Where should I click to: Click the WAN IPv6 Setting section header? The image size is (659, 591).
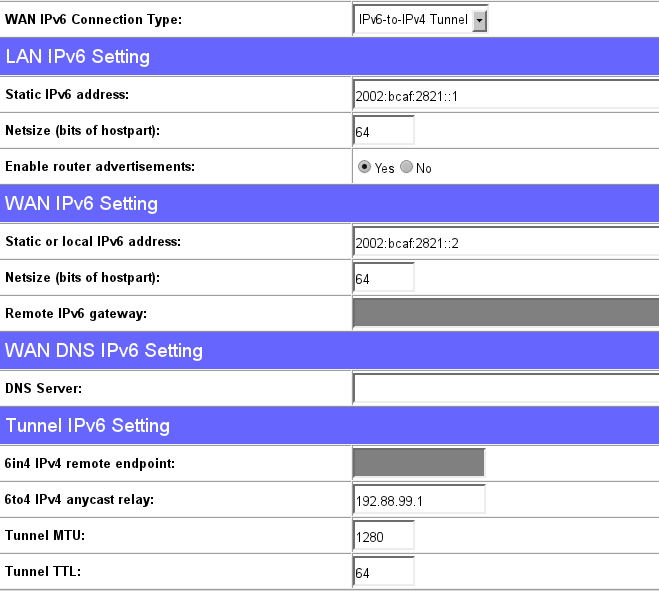coord(82,204)
